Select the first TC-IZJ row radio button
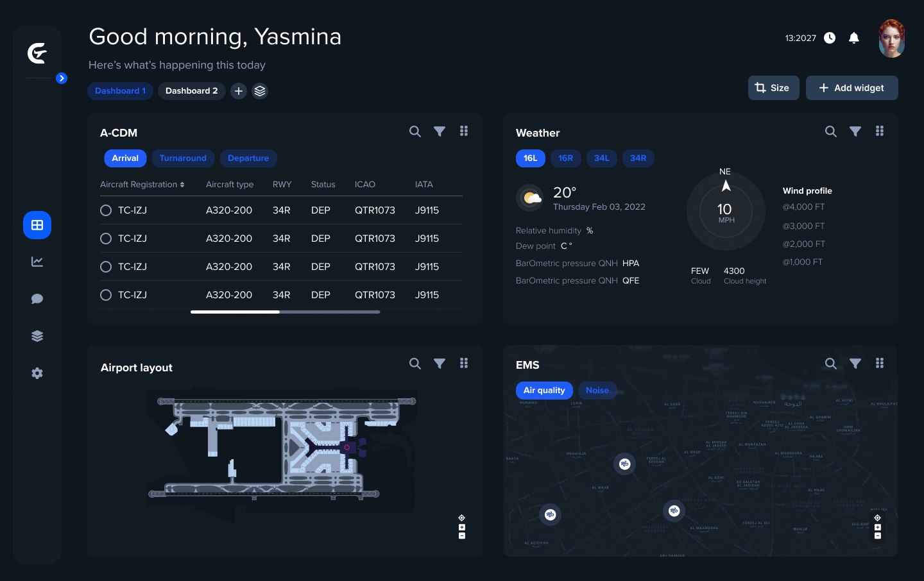The height and width of the screenshot is (581, 924). click(106, 210)
